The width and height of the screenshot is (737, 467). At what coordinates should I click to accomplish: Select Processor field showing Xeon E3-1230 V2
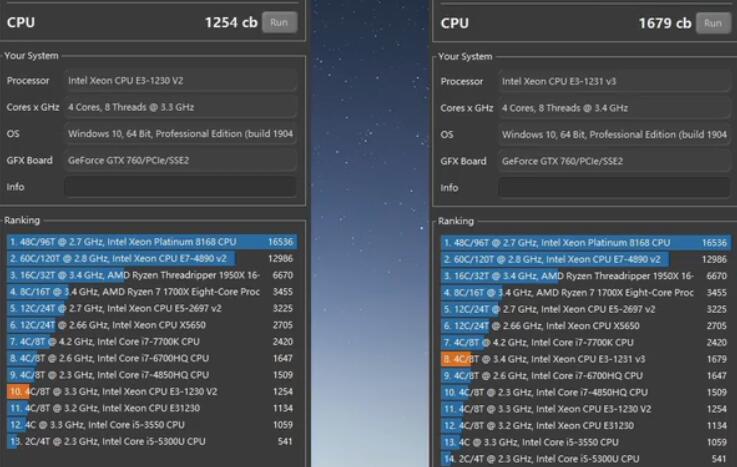(x=180, y=80)
